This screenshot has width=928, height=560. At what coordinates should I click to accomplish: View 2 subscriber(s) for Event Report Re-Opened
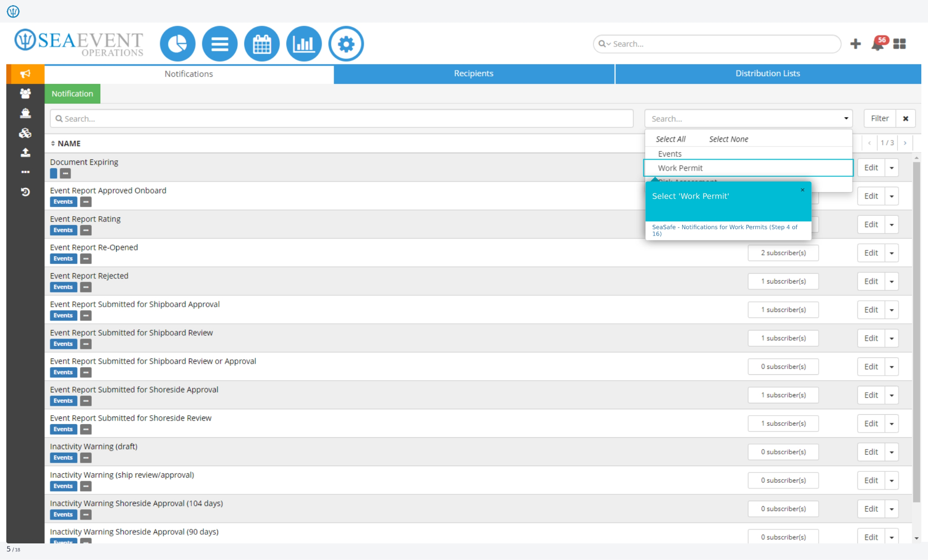coord(783,253)
